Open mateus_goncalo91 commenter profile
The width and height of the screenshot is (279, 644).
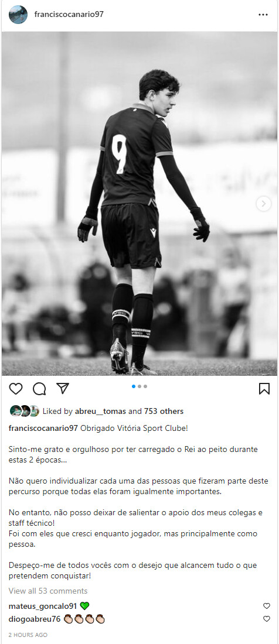(x=43, y=606)
